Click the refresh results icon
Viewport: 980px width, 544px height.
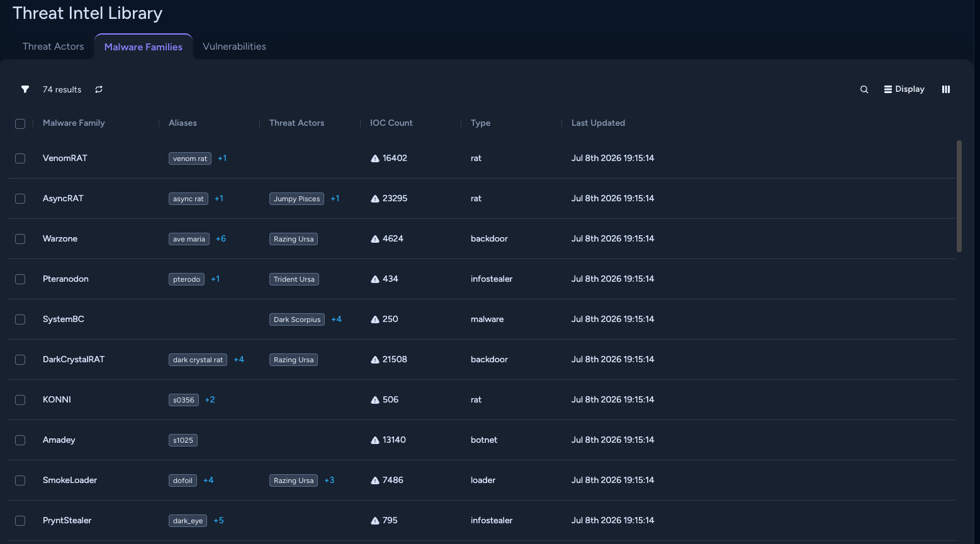[99, 89]
